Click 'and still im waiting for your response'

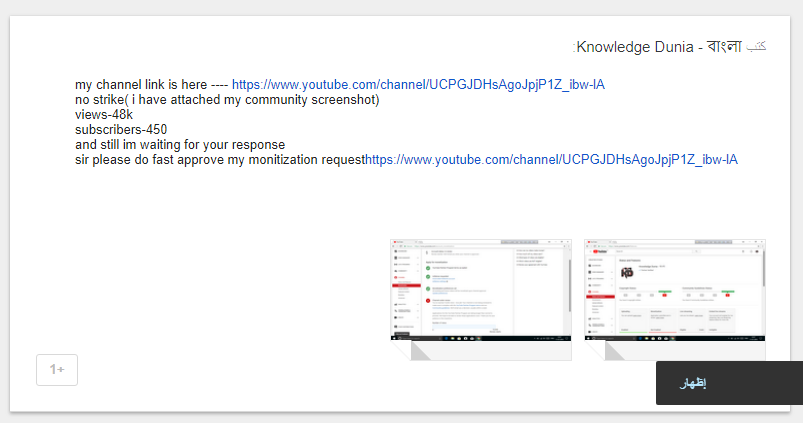tap(180, 145)
